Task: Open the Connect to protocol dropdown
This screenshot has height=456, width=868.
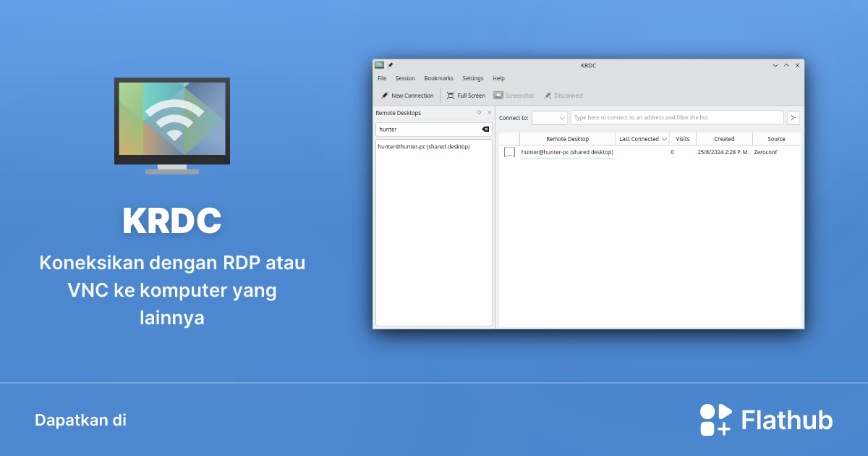Action: [550, 117]
